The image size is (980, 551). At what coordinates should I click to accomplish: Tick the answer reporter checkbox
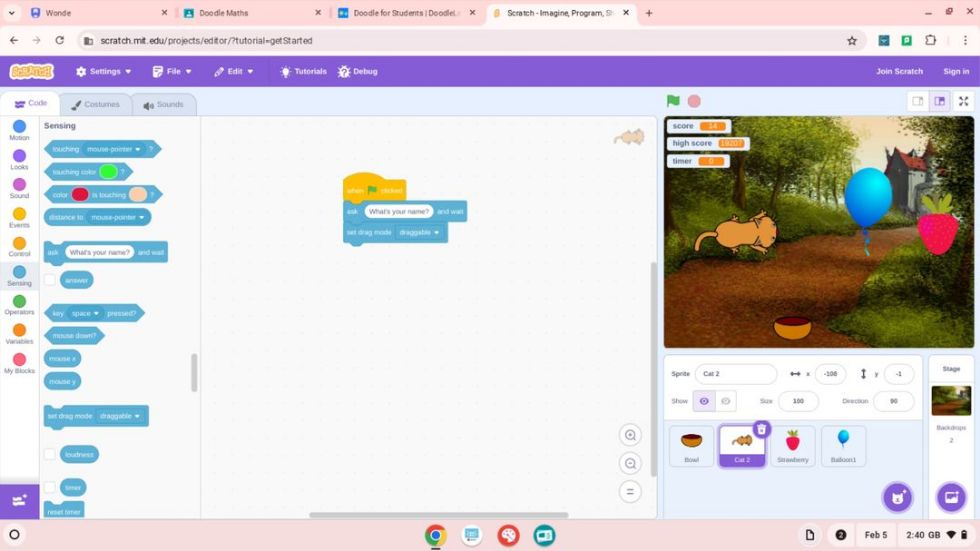click(50, 280)
